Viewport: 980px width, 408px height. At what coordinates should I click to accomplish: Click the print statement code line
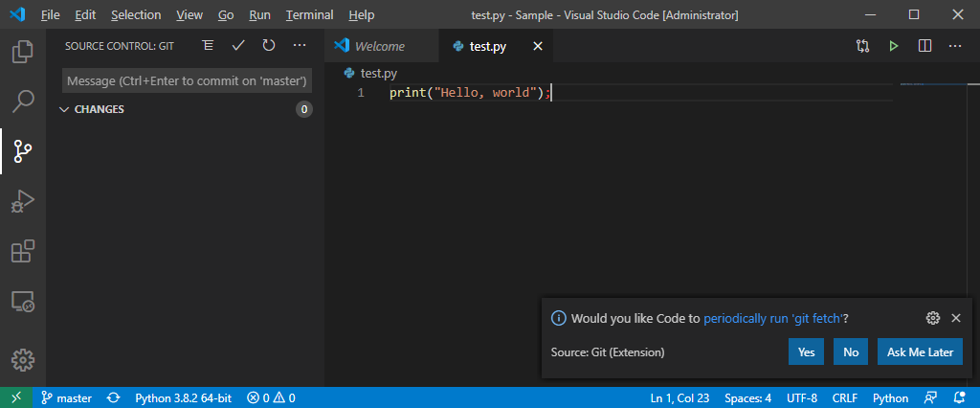point(469,93)
